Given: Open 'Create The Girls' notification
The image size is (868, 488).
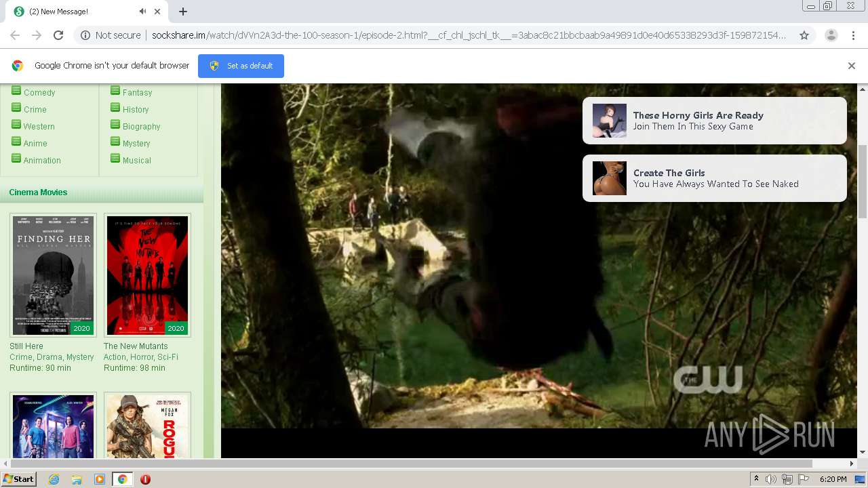Looking at the screenshot, I should click(x=715, y=178).
